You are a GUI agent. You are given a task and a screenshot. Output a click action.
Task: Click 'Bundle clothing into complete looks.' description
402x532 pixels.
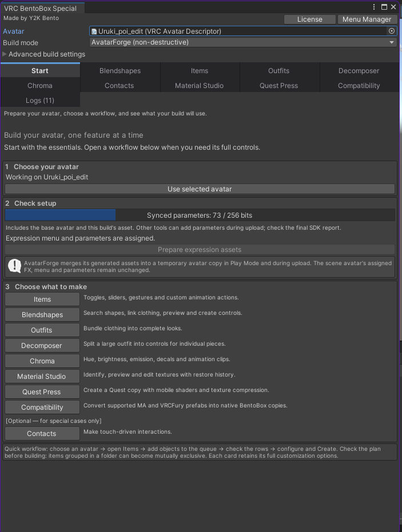(133, 329)
